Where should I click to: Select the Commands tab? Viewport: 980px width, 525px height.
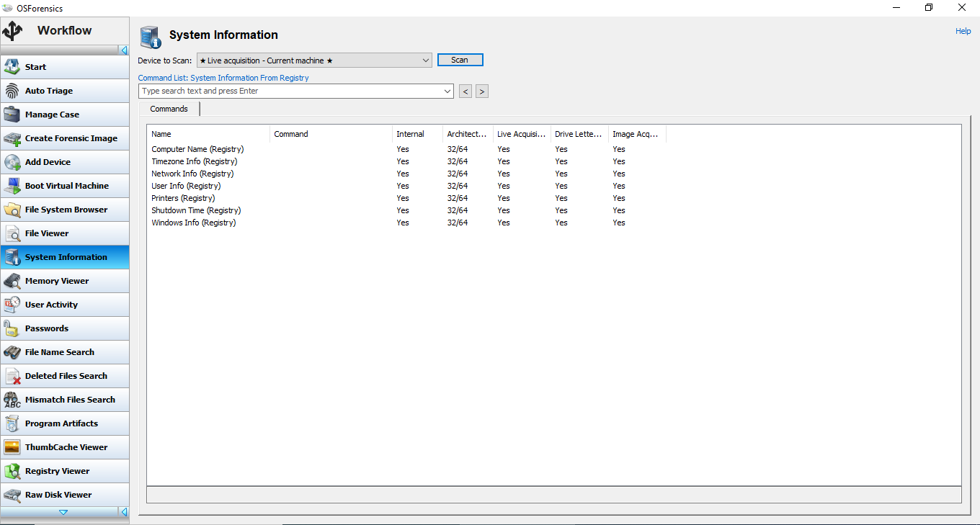click(x=169, y=109)
